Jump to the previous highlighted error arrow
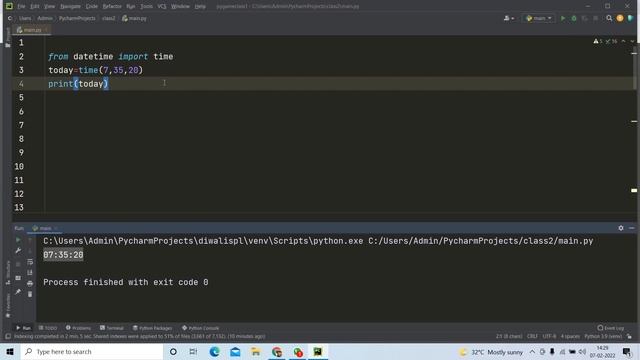Viewport: 640px width, 360px height. [x=623, y=41]
